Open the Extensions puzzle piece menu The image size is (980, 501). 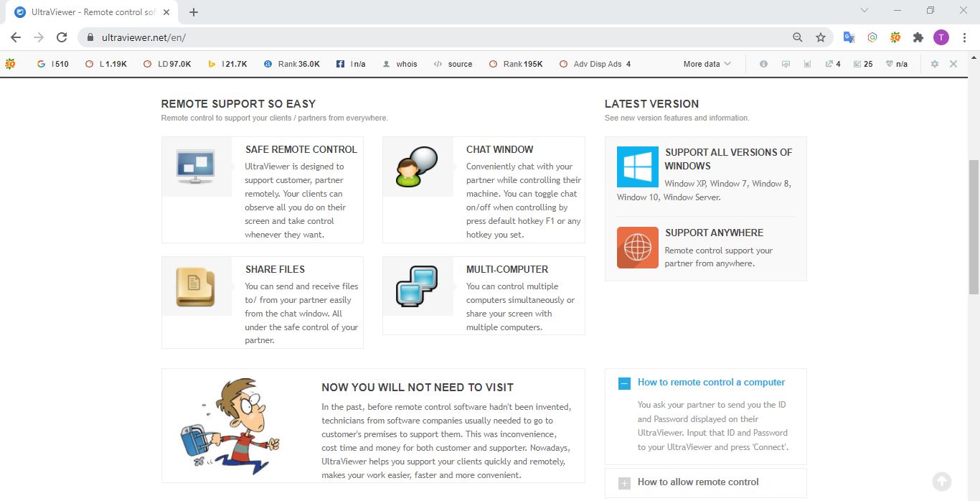[x=918, y=37]
